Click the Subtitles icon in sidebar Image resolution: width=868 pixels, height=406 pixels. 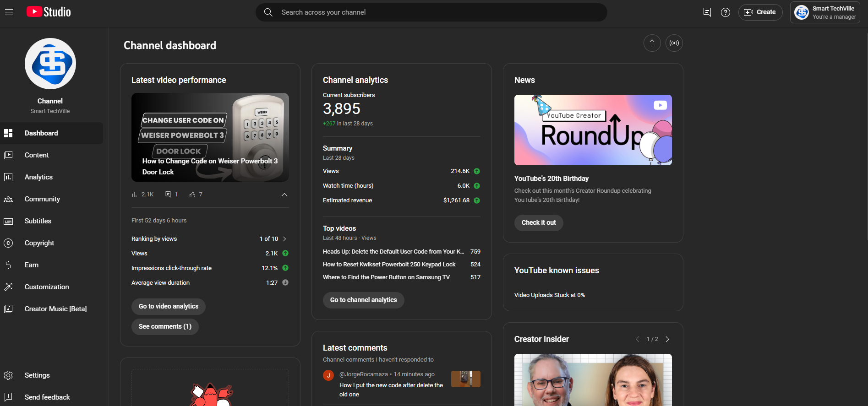coord(8,221)
